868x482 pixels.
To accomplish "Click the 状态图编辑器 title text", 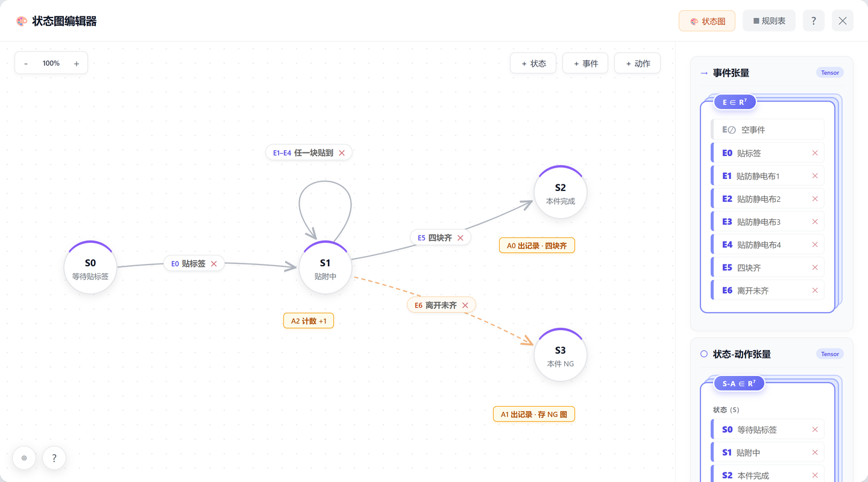I will (64, 21).
